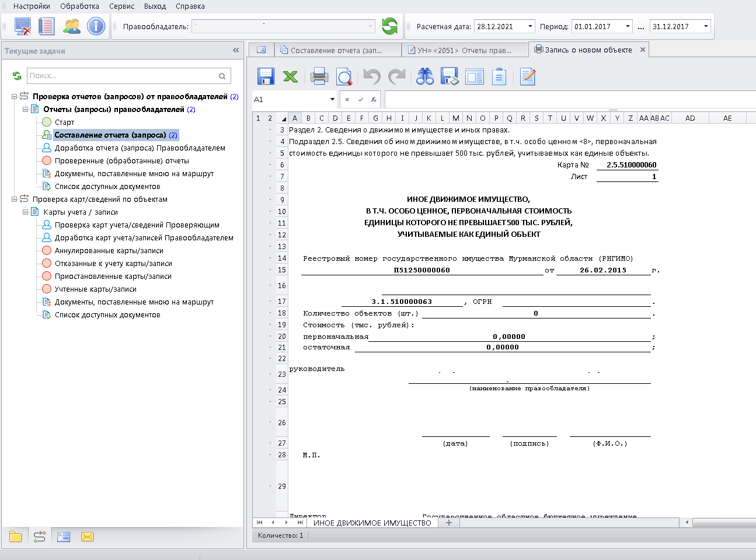The width and height of the screenshot is (756, 560).
Task: Add a new sheet with the plus button
Action: (449, 523)
